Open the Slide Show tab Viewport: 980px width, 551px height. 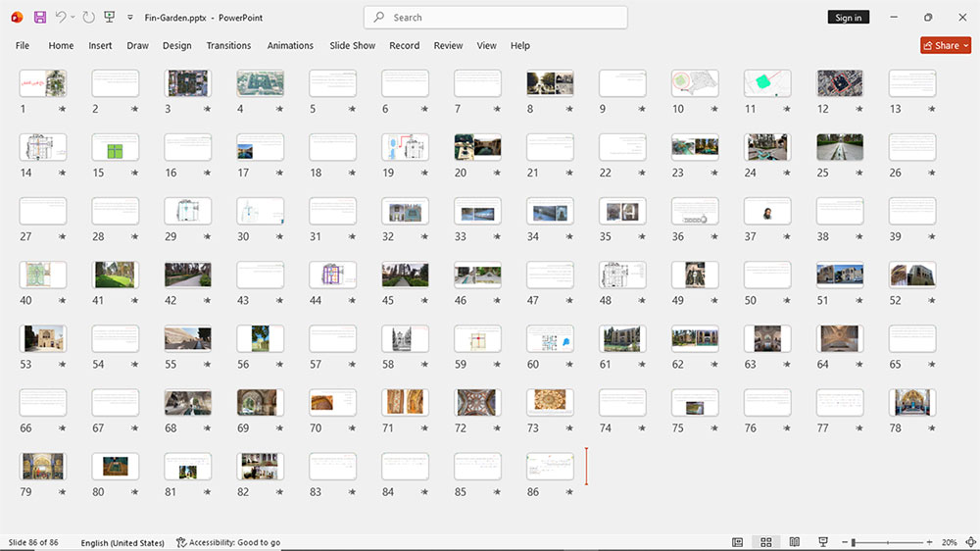pyautogui.click(x=353, y=46)
